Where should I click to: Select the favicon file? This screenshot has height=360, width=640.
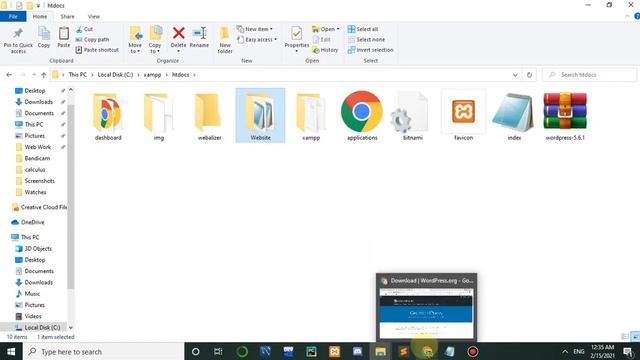pyautogui.click(x=464, y=116)
